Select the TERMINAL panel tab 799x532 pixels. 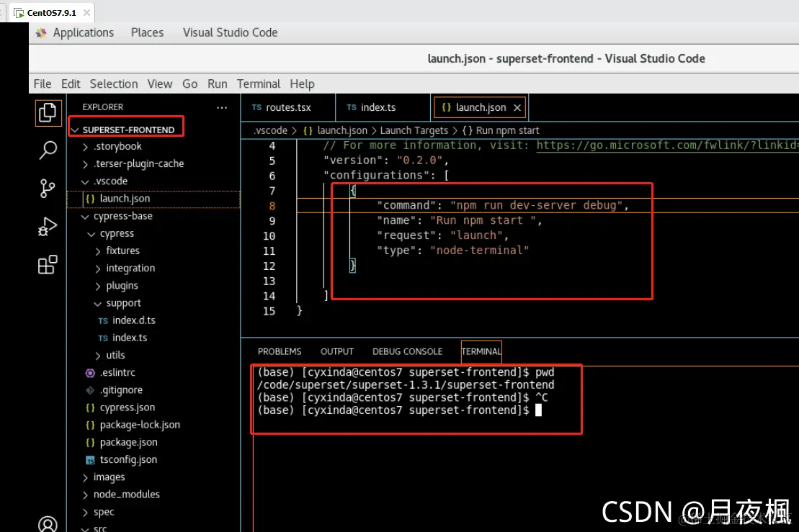481,352
